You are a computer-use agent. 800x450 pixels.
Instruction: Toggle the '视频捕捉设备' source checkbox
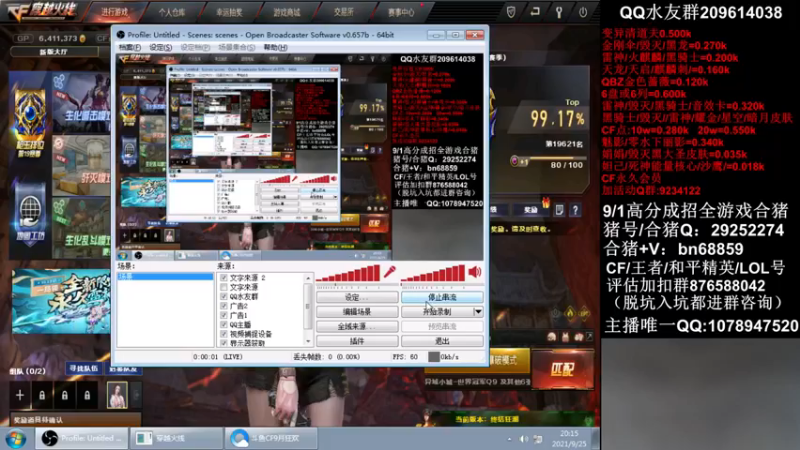[x=223, y=334]
